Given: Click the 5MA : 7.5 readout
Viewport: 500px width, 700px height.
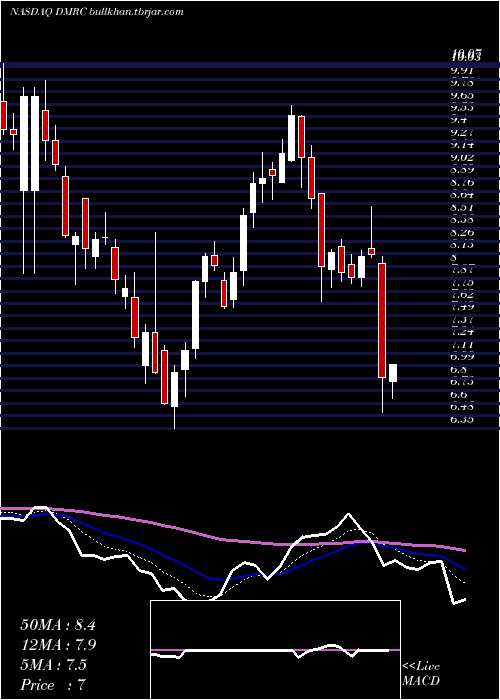Looking at the screenshot, I should coord(54,665).
